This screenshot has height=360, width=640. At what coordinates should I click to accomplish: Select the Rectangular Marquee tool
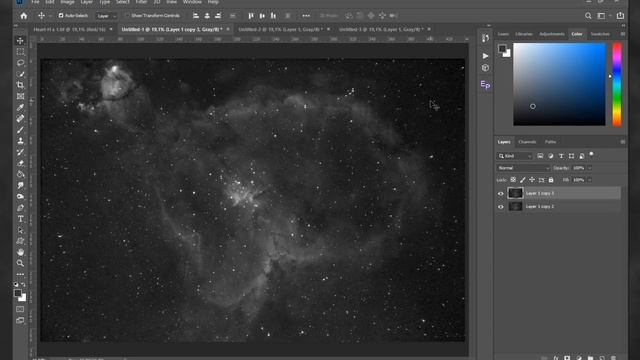tap(20, 52)
